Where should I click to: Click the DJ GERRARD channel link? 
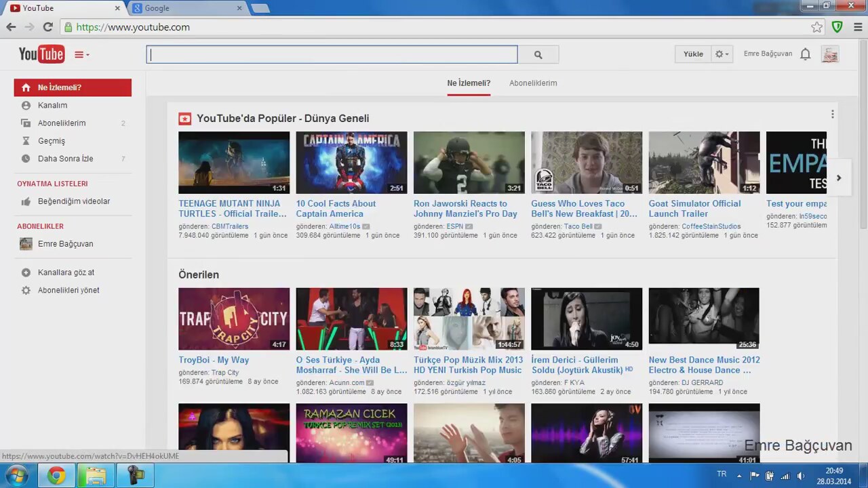click(703, 383)
